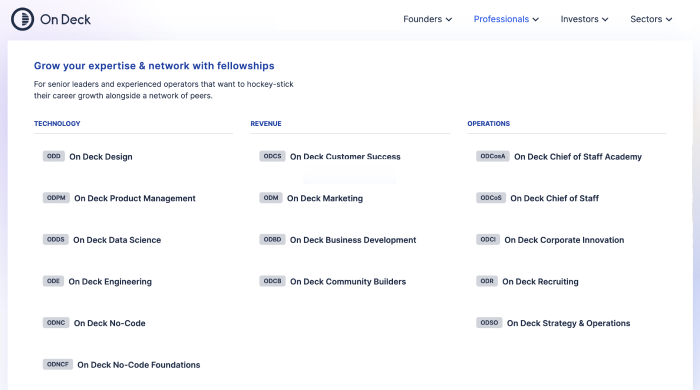Image resolution: width=700 pixels, height=390 pixels.
Task: Open On Deck Recruiting fellowship
Action: pyautogui.click(x=540, y=282)
